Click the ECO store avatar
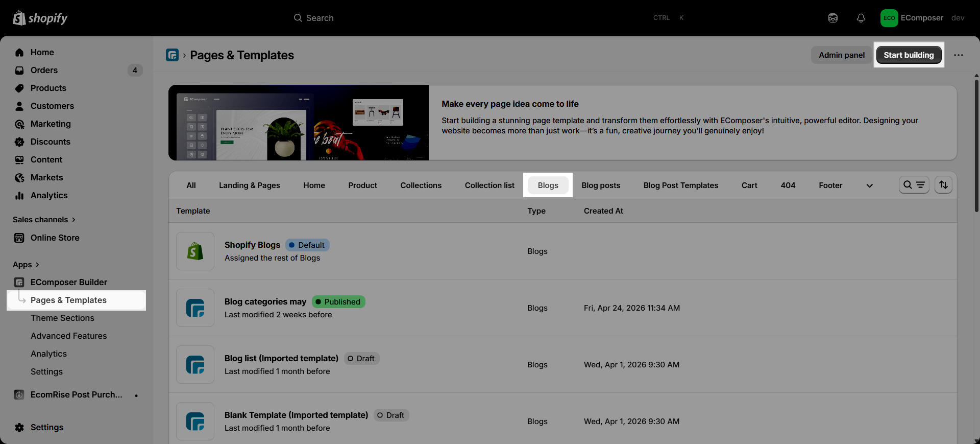The width and height of the screenshot is (980, 444). point(889,18)
